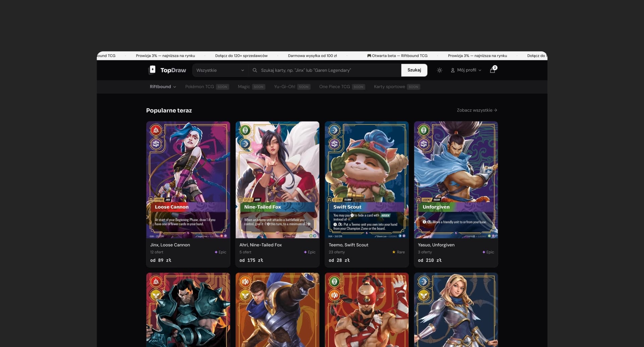Open the Jinx Loose Cannon card image
Image resolution: width=644 pixels, height=347 pixels.
point(188,180)
